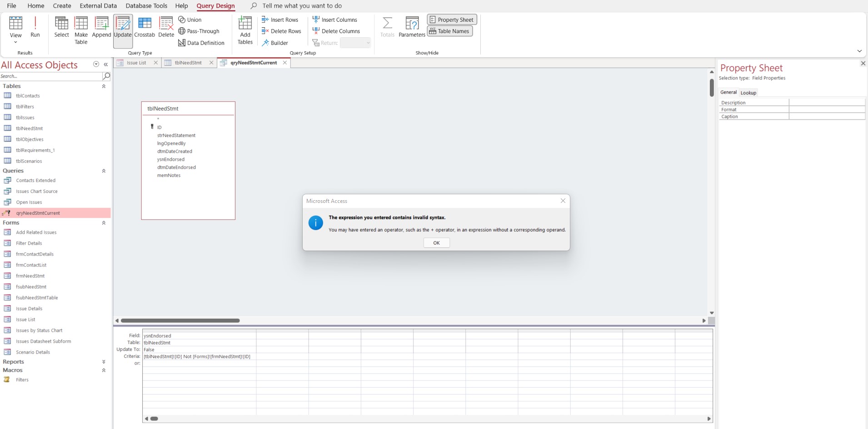Image resolution: width=868 pixels, height=429 pixels.
Task: Choose the Crosstab query type icon
Action: (x=145, y=27)
